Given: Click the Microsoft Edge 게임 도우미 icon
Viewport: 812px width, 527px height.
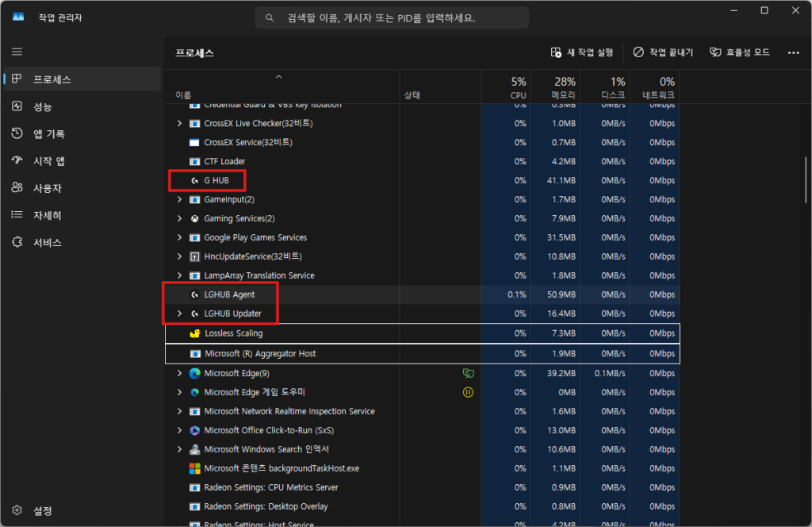Looking at the screenshot, I should [x=195, y=392].
